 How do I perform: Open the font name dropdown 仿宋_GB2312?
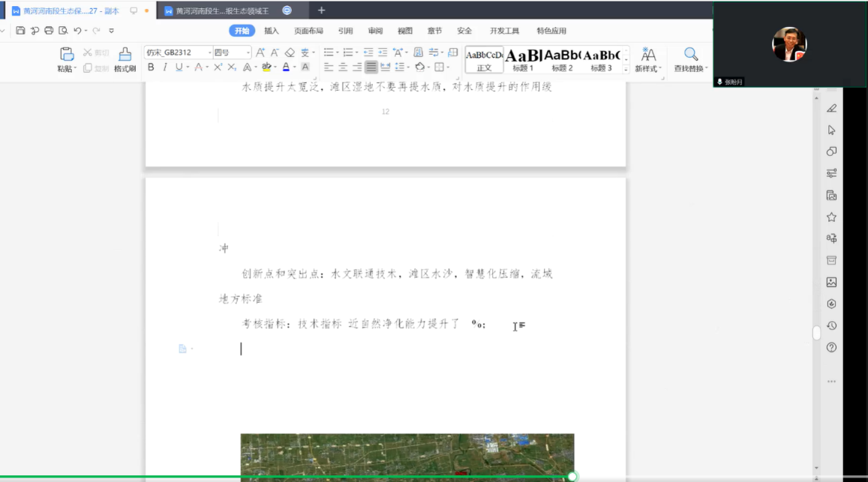[x=178, y=52]
